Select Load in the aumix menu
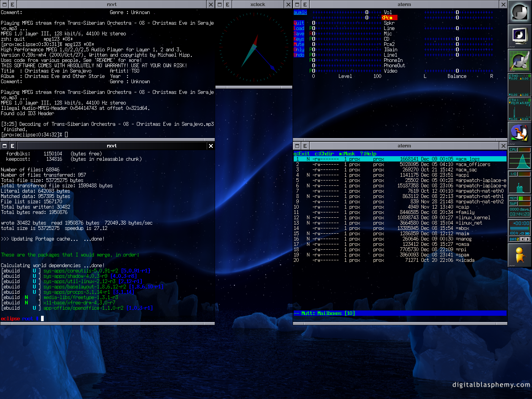 299,28
